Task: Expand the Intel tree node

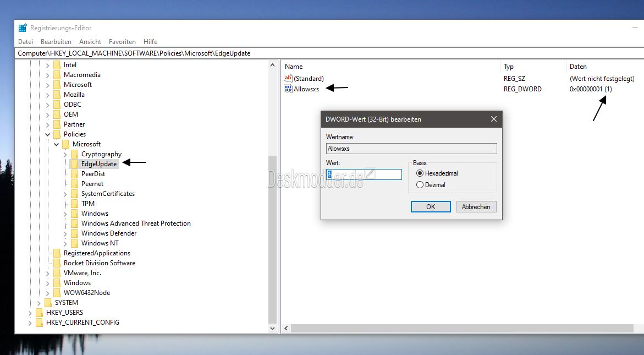Action: 47,65
